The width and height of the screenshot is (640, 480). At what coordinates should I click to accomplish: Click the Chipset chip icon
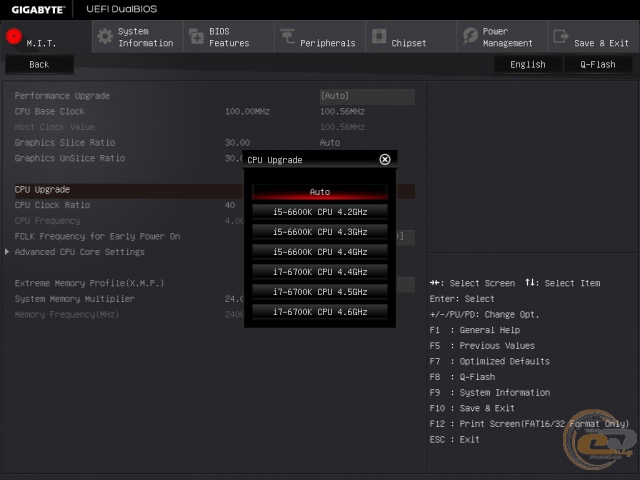(379, 37)
